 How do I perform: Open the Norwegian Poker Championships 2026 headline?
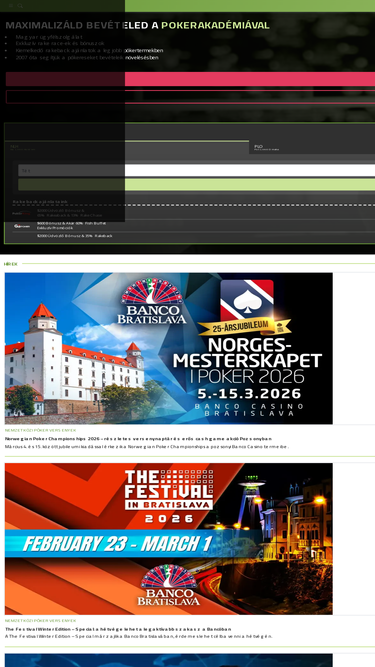(139, 439)
